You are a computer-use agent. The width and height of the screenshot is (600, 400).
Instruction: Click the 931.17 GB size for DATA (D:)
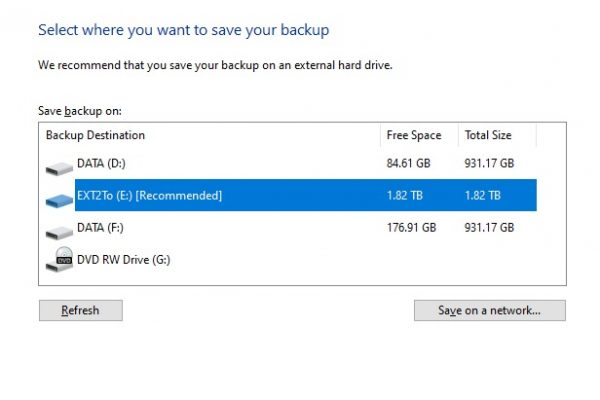(489, 163)
